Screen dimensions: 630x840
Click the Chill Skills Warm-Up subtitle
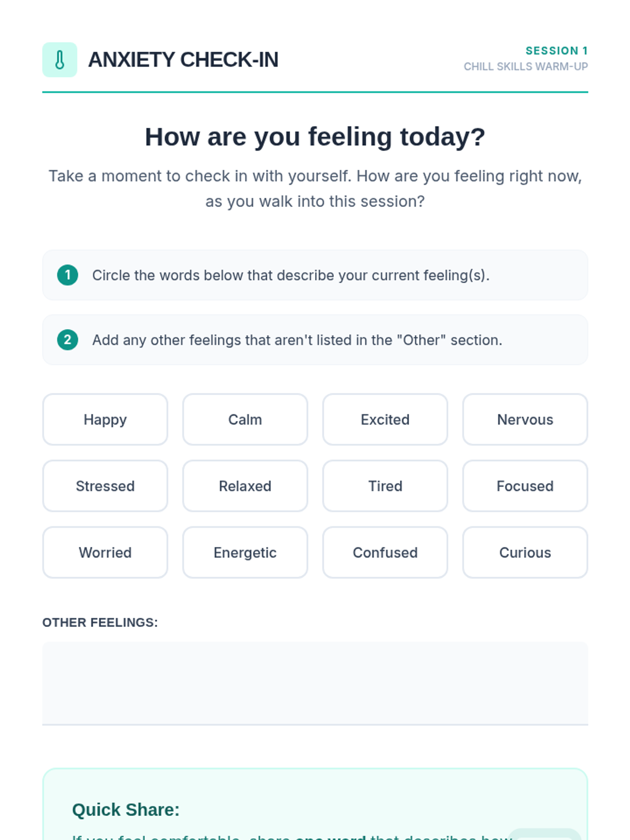point(526,67)
